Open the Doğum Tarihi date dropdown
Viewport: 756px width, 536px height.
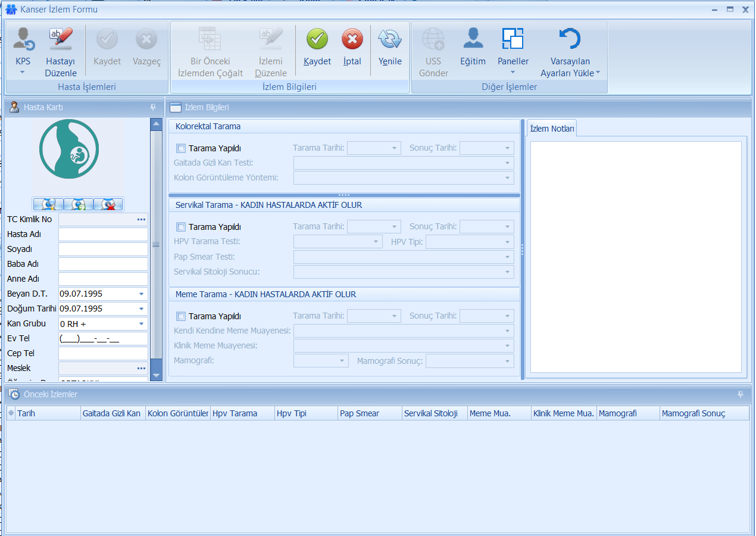(142, 309)
